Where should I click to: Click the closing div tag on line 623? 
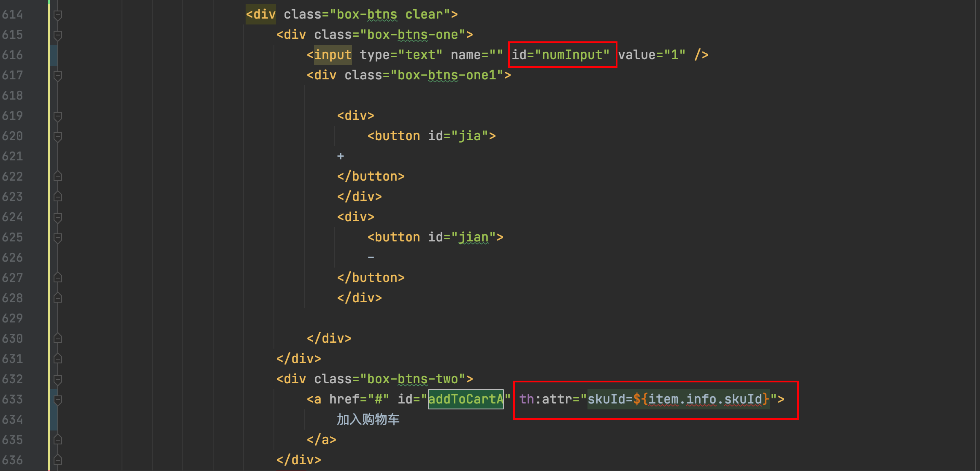(x=360, y=197)
